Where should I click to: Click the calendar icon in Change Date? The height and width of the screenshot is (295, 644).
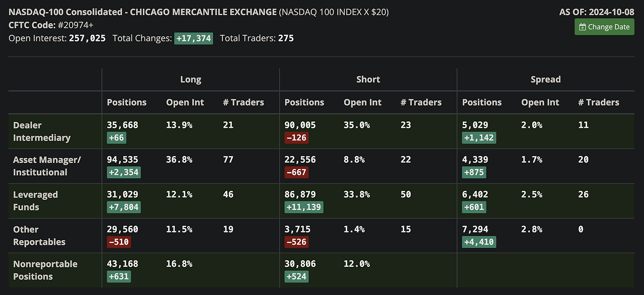pos(583,27)
